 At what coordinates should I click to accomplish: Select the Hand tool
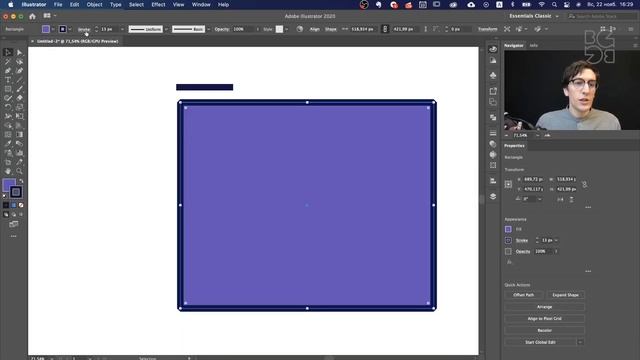tap(8, 171)
